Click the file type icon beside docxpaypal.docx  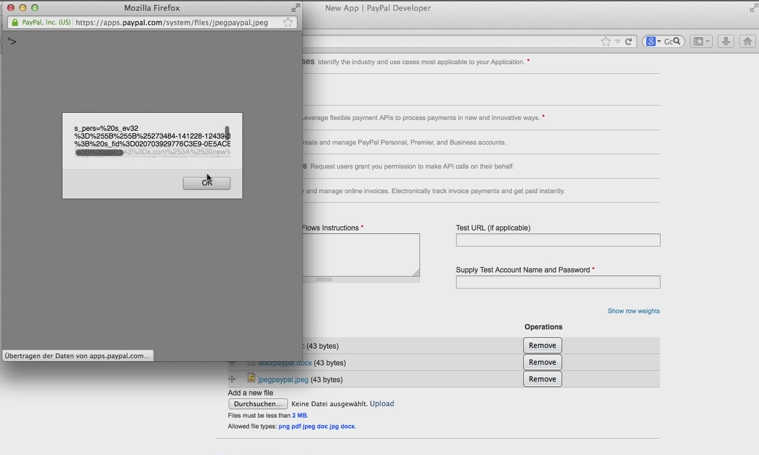(x=251, y=362)
